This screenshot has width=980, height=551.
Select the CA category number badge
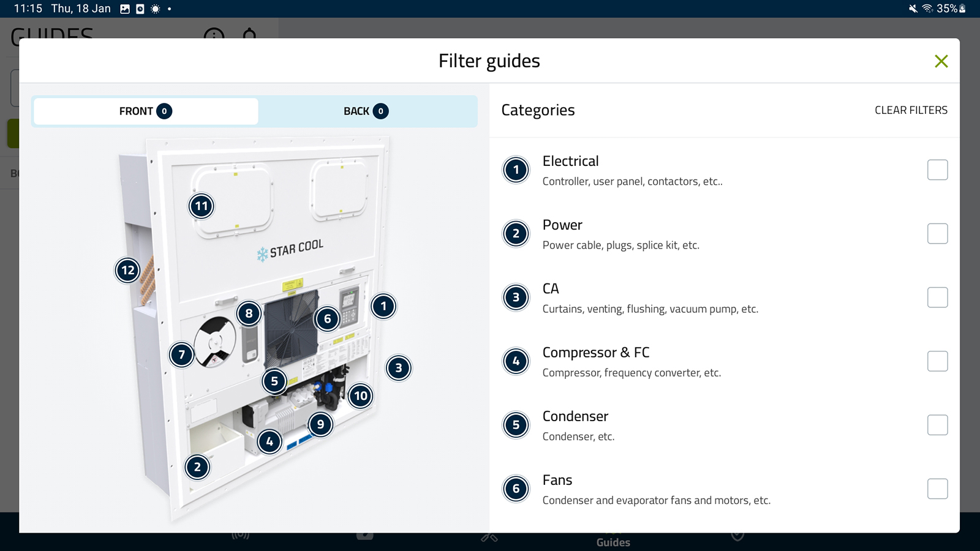coord(516,298)
